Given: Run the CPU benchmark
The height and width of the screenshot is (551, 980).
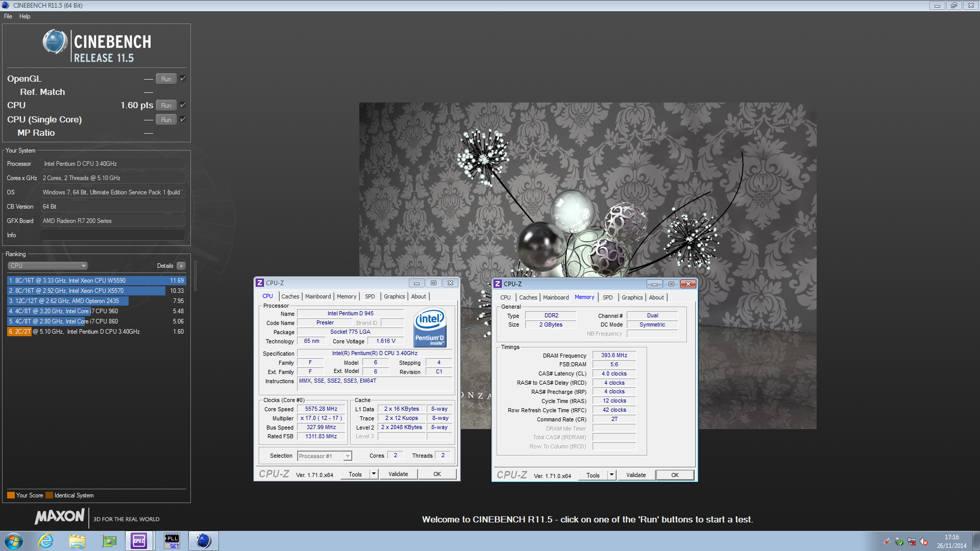Looking at the screenshot, I should tap(166, 105).
